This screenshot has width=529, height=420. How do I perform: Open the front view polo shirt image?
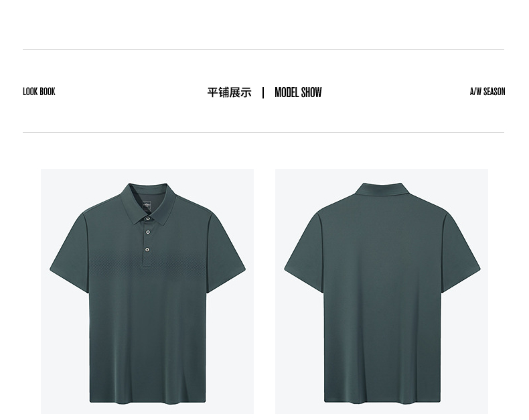147,291
